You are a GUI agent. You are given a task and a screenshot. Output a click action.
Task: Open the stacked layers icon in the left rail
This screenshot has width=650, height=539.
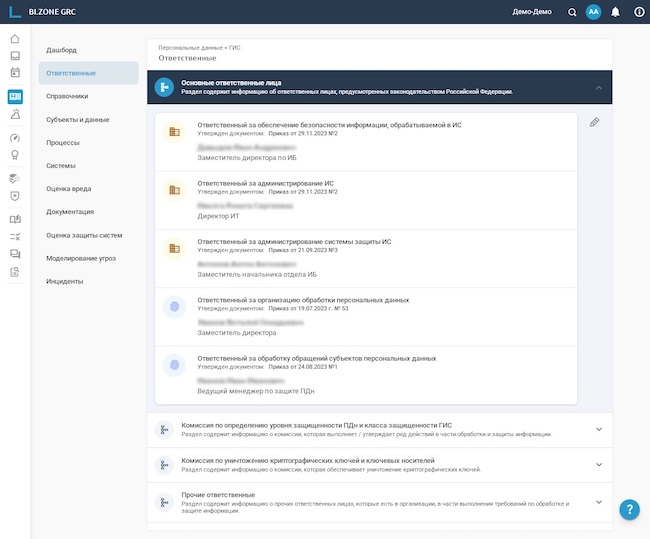(x=15, y=179)
